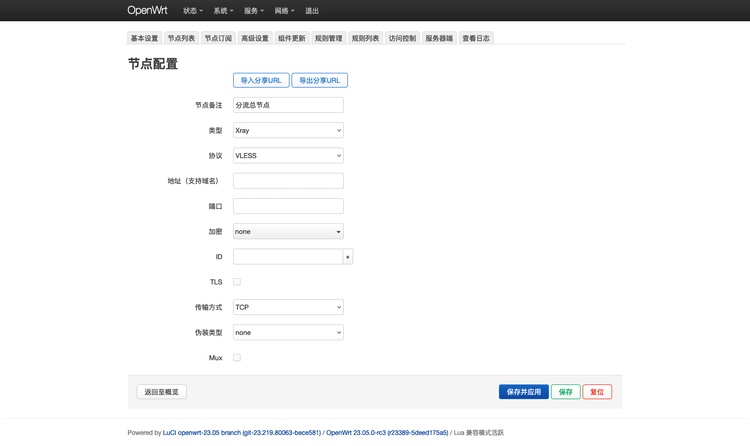
Task: Click the 节点备注 text field
Action: 288,105
